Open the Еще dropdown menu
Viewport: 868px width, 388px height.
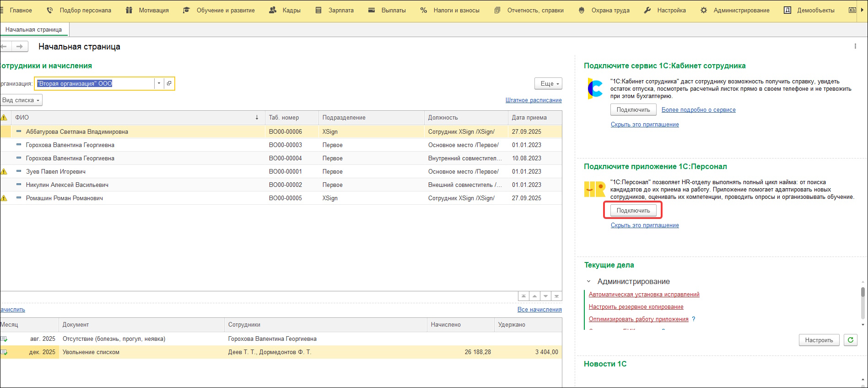pos(548,83)
